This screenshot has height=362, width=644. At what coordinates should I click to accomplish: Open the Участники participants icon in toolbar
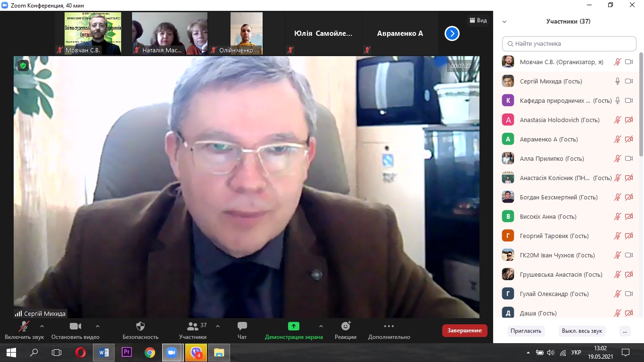(x=193, y=326)
